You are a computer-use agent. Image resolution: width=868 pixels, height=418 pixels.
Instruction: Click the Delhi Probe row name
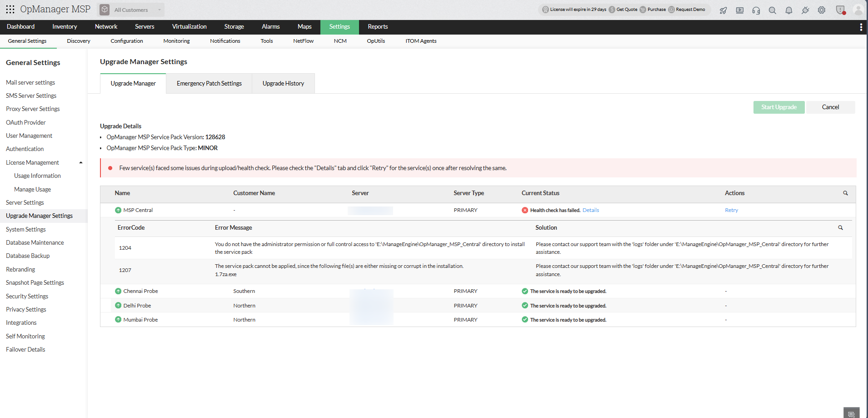pyautogui.click(x=137, y=306)
